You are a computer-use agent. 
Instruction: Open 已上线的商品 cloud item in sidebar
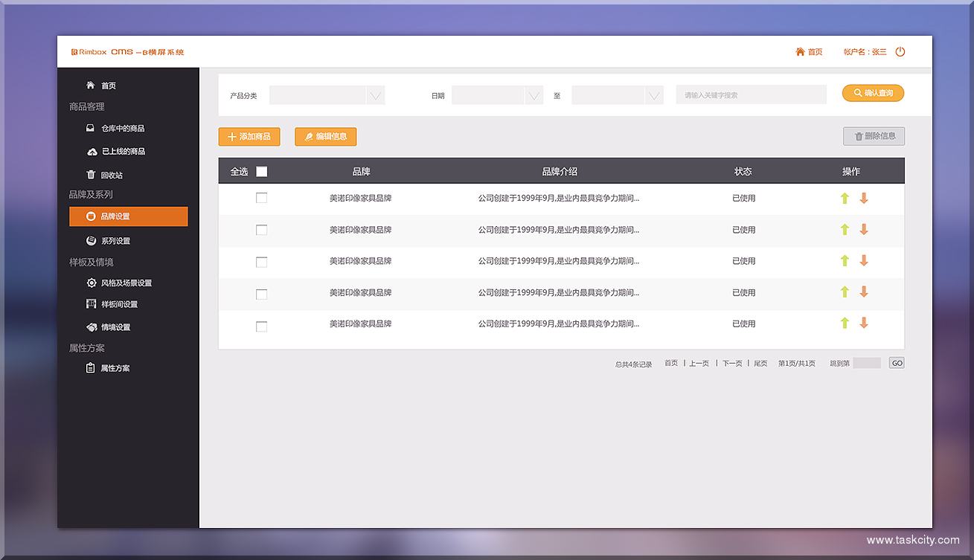point(123,152)
